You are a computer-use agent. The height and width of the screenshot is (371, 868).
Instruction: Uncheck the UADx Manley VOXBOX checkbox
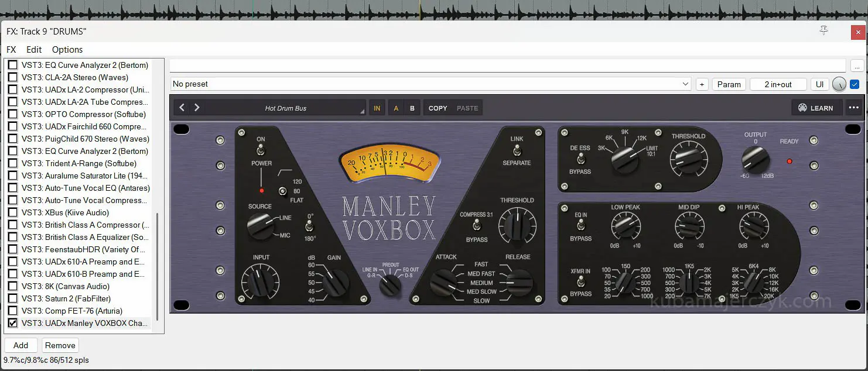click(12, 323)
